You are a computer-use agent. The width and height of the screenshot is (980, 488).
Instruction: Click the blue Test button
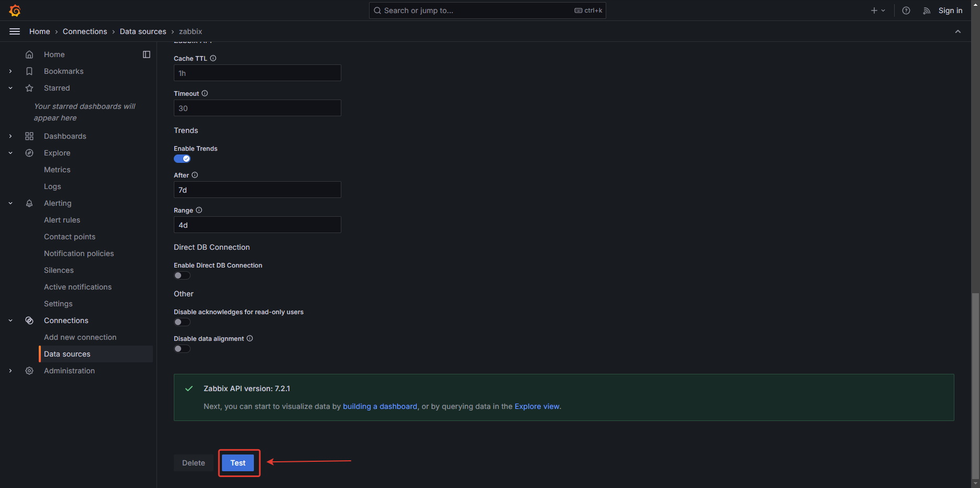[x=238, y=463]
